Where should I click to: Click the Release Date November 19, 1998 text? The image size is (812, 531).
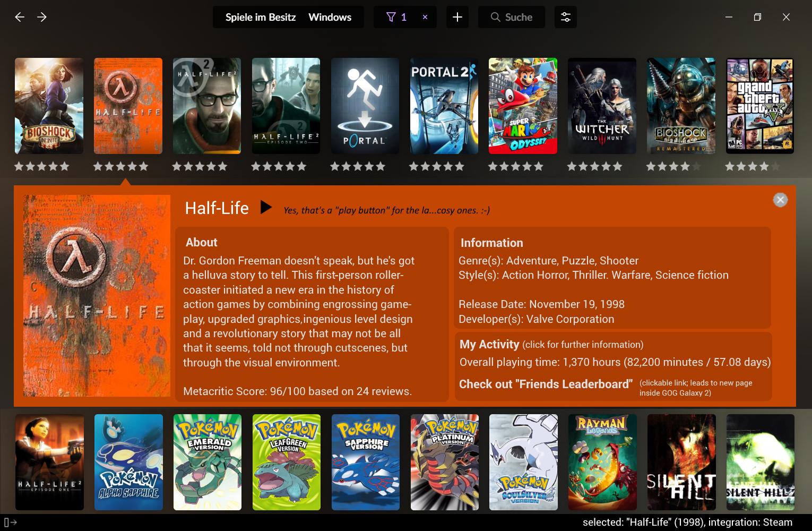[x=541, y=304]
